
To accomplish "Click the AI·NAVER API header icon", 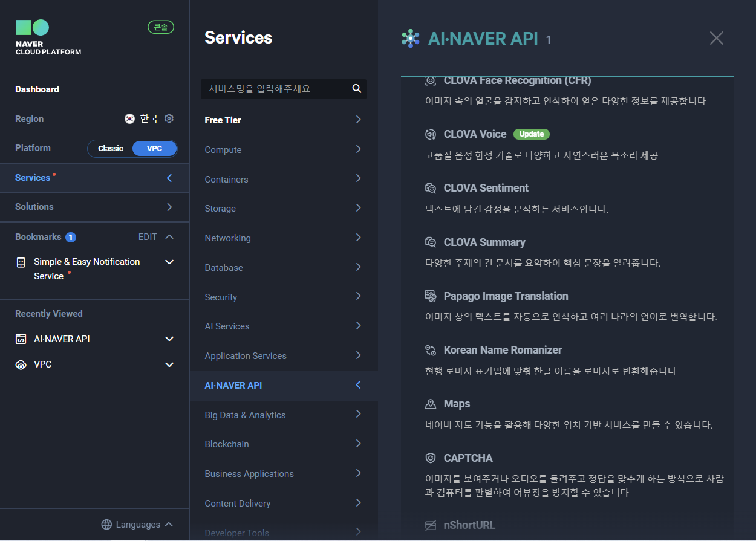I will pyautogui.click(x=411, y=39).
